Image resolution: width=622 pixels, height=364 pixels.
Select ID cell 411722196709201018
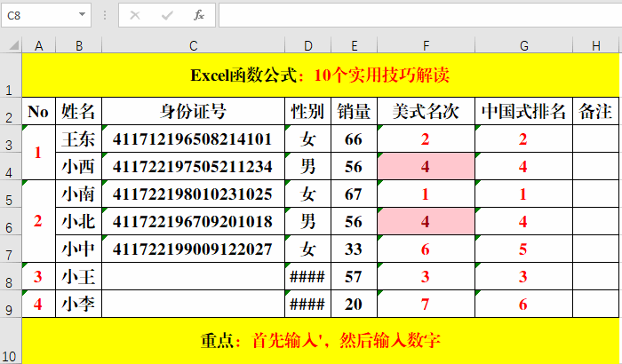point(193,221)
